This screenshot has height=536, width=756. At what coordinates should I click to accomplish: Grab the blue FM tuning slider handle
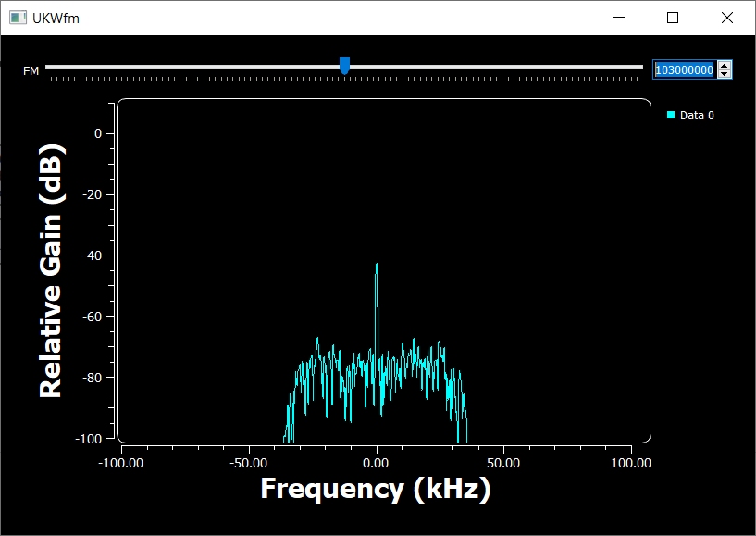tap(344, 66)
